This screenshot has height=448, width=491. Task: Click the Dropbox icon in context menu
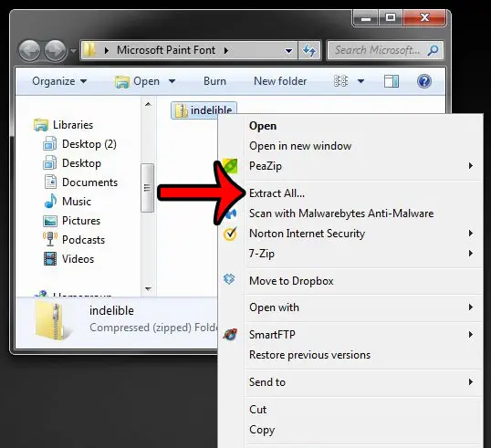[229, 278]
